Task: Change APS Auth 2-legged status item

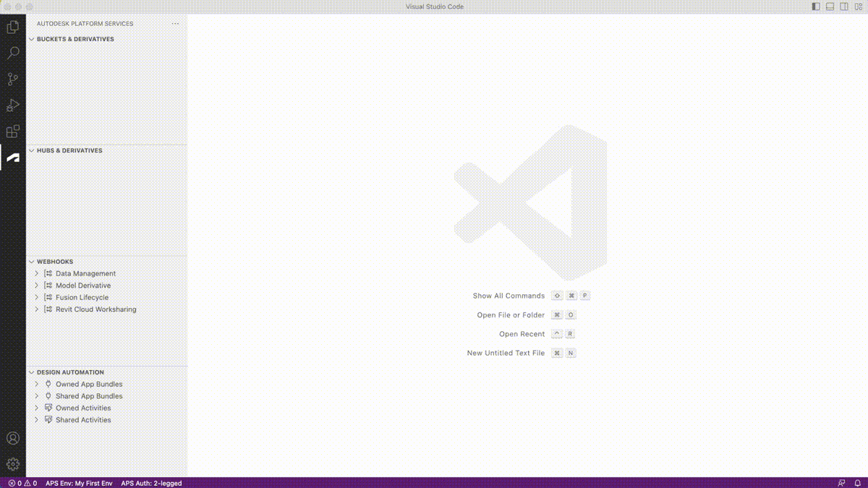Action: [x=151, y=483]
